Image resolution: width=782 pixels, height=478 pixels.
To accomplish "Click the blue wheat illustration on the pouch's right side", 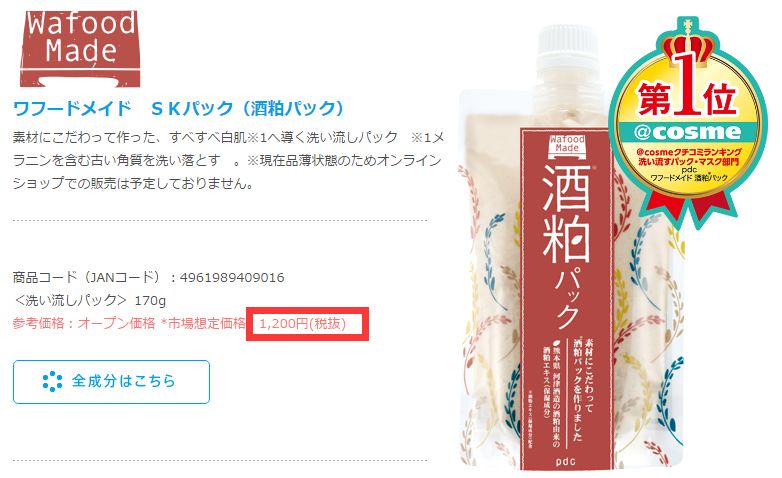I will coord(671,399).
